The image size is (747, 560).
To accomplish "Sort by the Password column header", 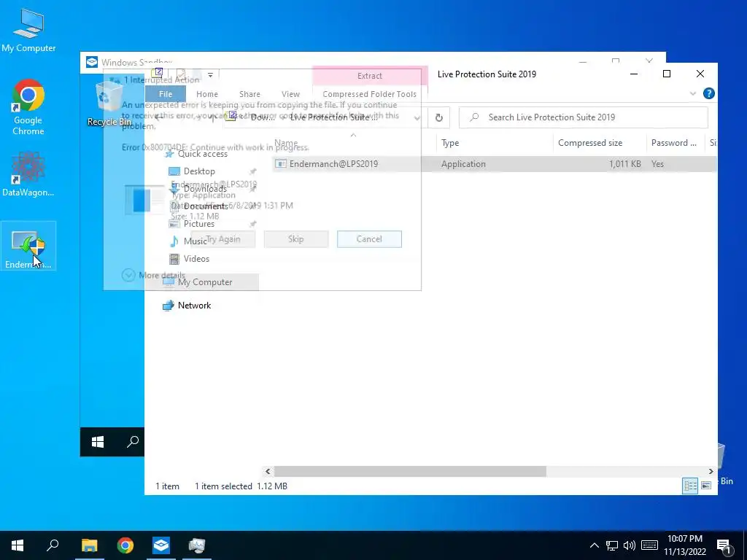I will [x=675, y=143].
